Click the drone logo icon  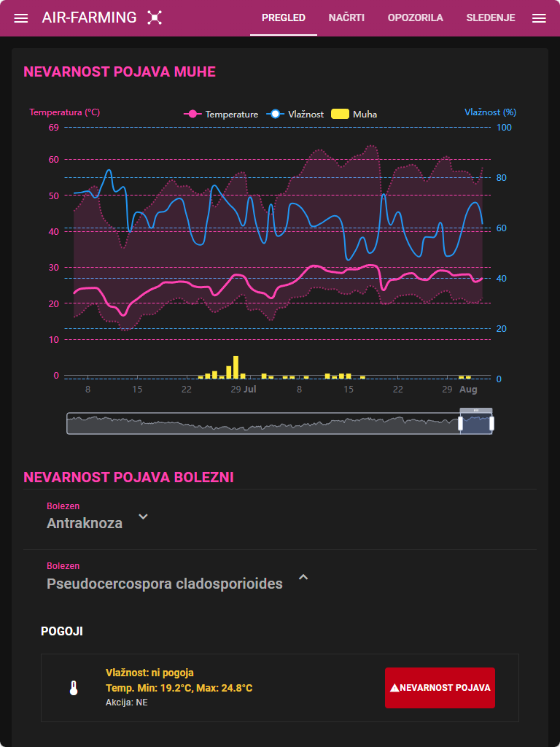[x=155, y=18]
